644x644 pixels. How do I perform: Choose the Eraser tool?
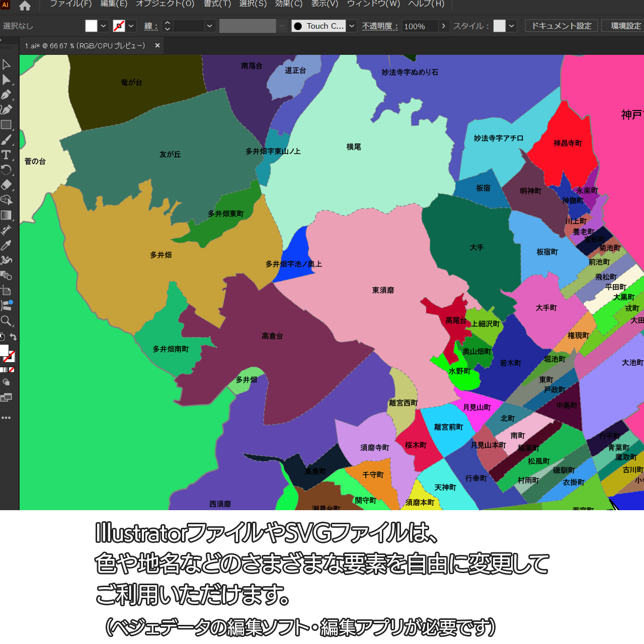[x=6, y=185]
